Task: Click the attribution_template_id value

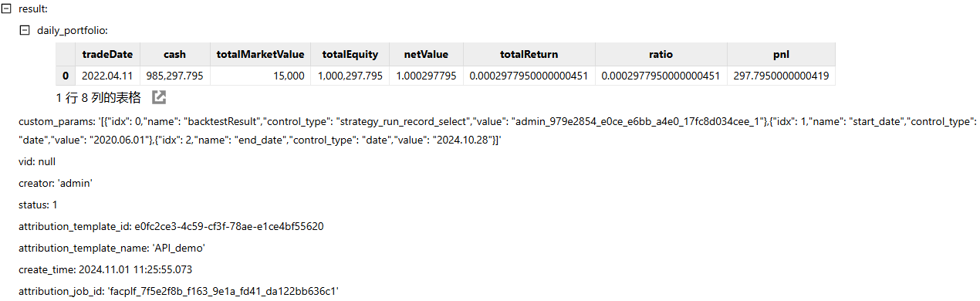Action: 228,227
